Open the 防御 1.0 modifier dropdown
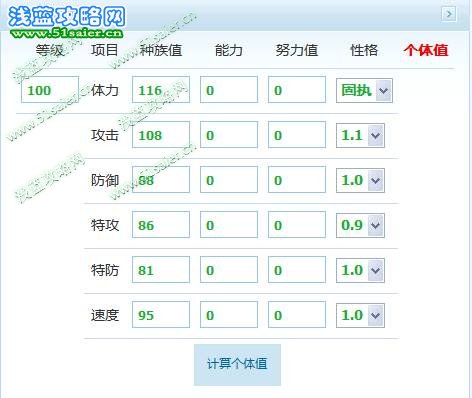Screen dimensions: 472x398 point(360,180)
